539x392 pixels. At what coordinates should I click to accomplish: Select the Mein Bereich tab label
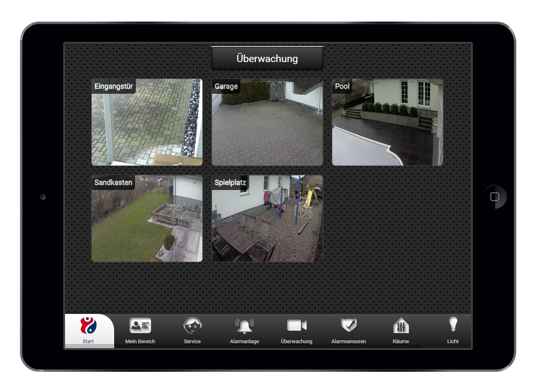pyautogui.click(x=140, y=341)
